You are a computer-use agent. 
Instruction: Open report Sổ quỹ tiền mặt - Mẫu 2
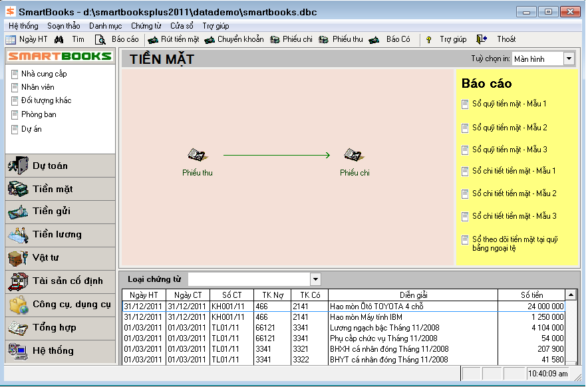point(504,128)
